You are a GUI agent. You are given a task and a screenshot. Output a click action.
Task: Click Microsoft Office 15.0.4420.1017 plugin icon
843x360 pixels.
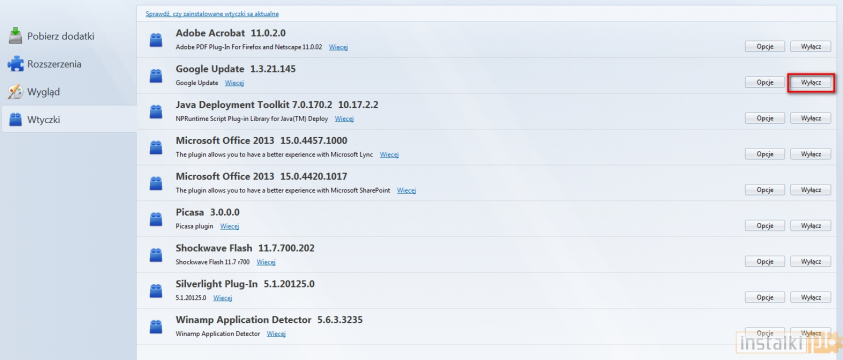point(156,183)
